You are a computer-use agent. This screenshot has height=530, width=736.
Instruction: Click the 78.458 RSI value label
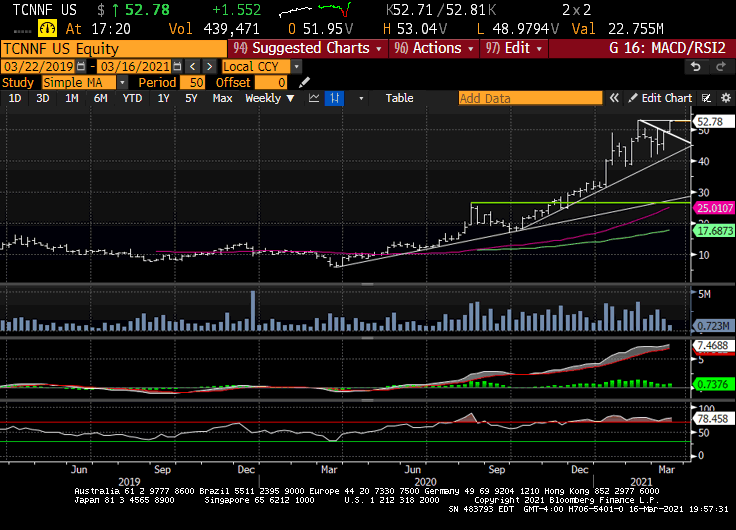(713, 419)
